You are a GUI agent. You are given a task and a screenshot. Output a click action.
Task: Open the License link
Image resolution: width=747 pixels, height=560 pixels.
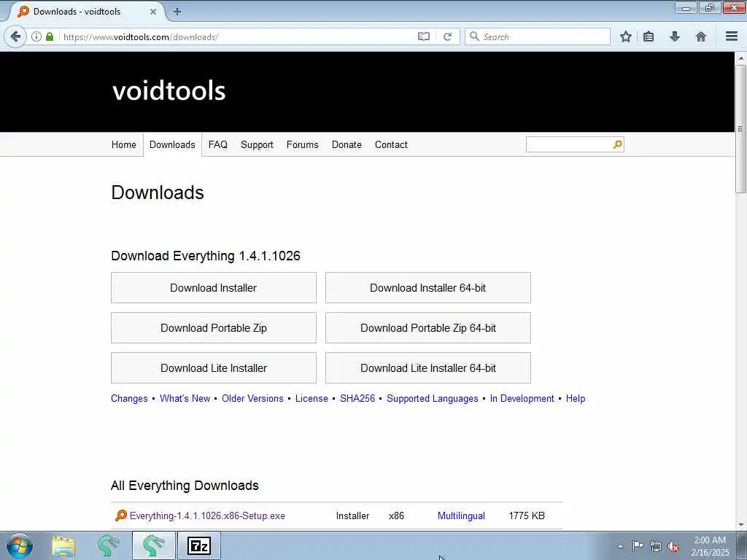point(311,398)
